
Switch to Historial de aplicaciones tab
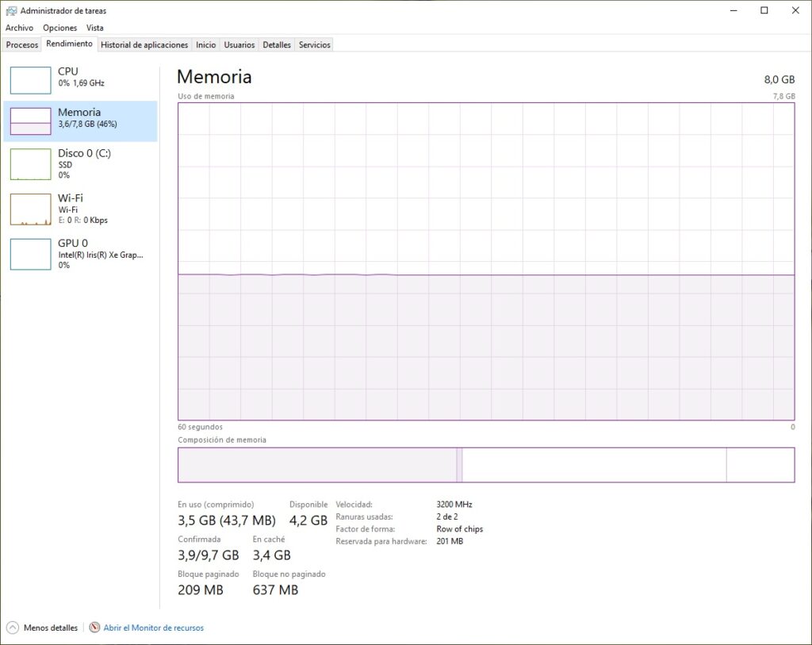pos(144,45)
